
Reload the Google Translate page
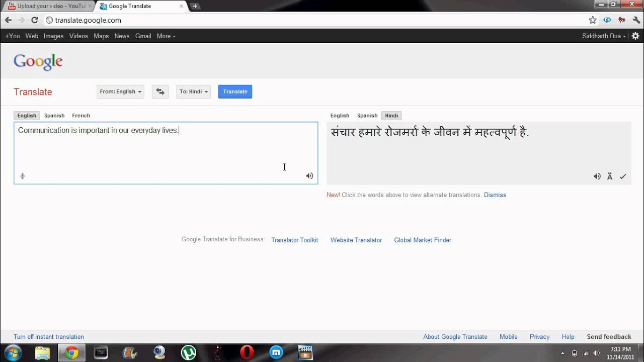(x=35, y=20)
